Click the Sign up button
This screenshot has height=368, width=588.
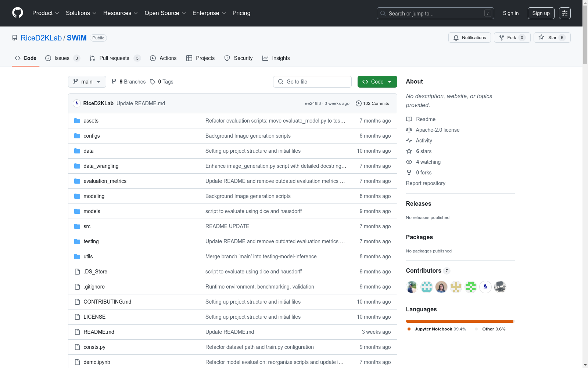point(541,13)
